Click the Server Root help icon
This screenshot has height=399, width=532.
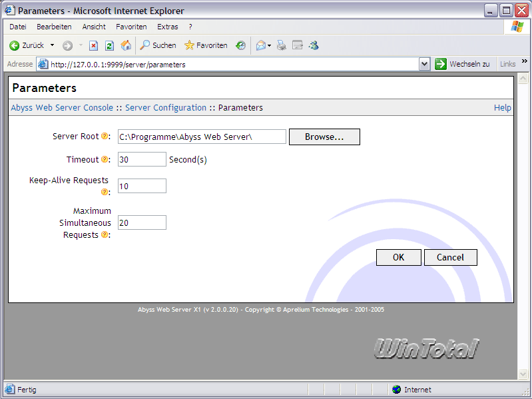105,136
